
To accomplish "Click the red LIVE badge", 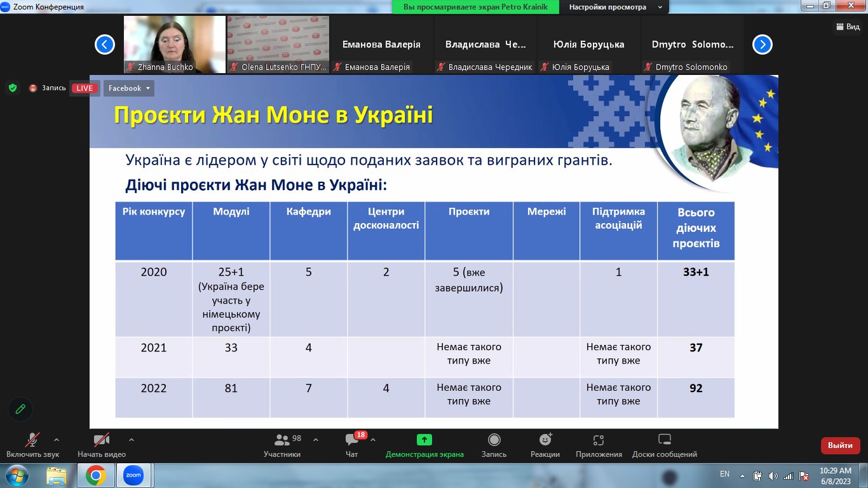I will (85, 88).
